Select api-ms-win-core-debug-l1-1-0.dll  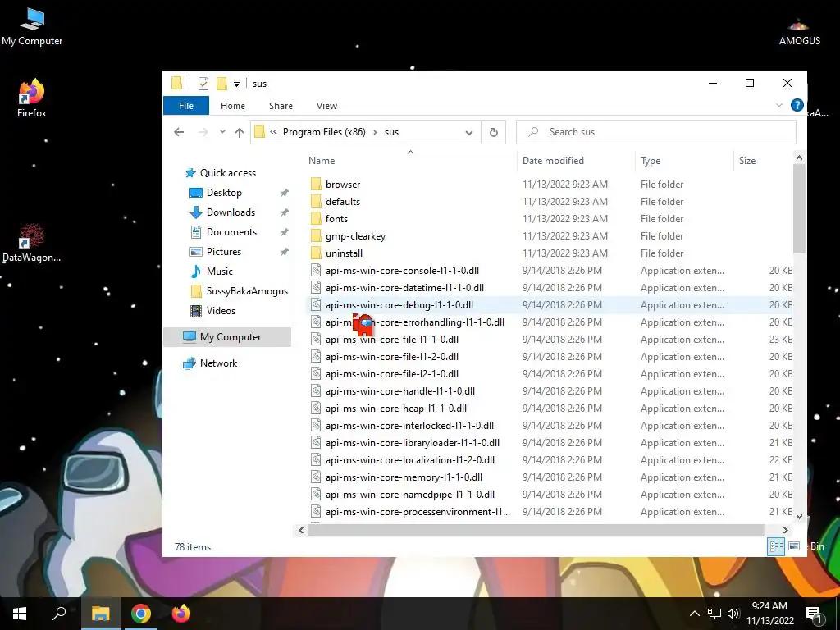pos(399,305)
